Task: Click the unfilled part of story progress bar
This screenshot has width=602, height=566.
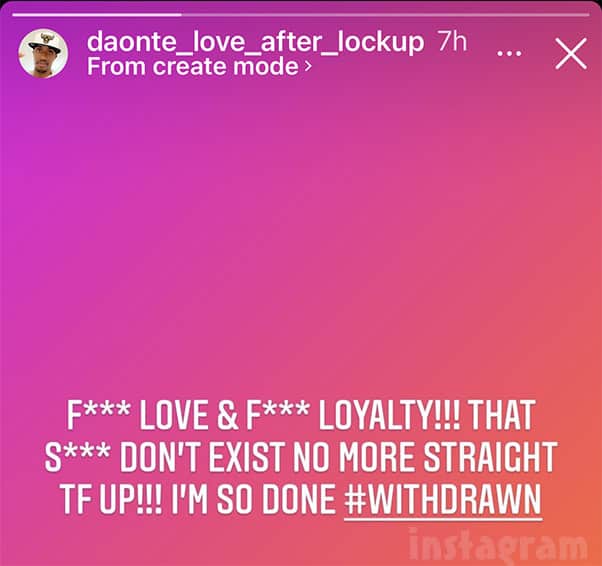Action: (385, 15)
